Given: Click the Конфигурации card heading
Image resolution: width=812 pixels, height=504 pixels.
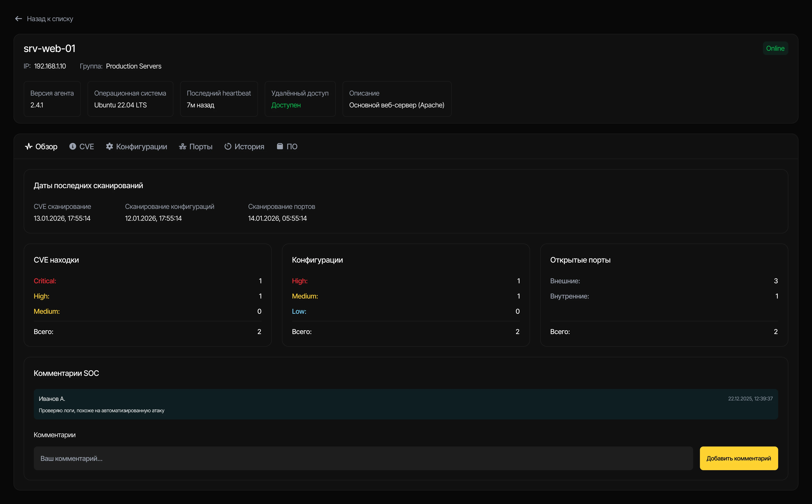Looking at the screenshot, I should coord(317,260).
